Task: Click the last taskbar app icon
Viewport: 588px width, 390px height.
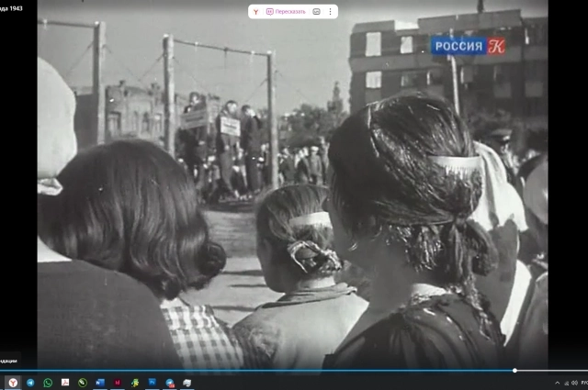Action: (187, 383)
